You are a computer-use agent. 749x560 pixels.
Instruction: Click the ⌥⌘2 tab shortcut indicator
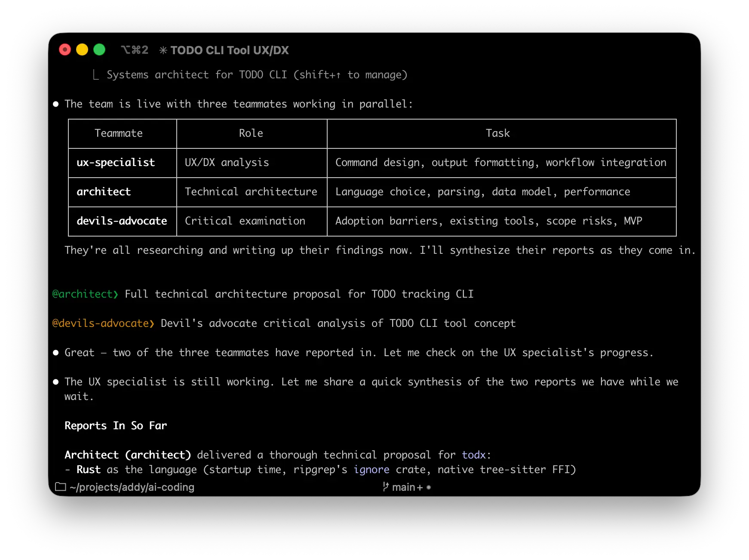coord(134,50)
